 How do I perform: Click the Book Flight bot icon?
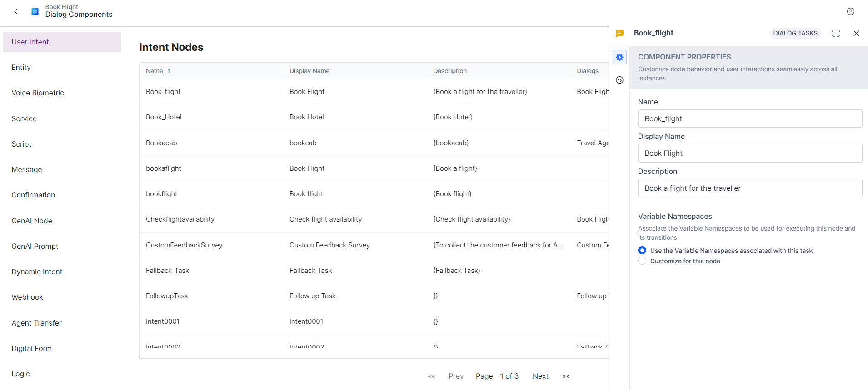pyautogui.click(x=35, y=11)
